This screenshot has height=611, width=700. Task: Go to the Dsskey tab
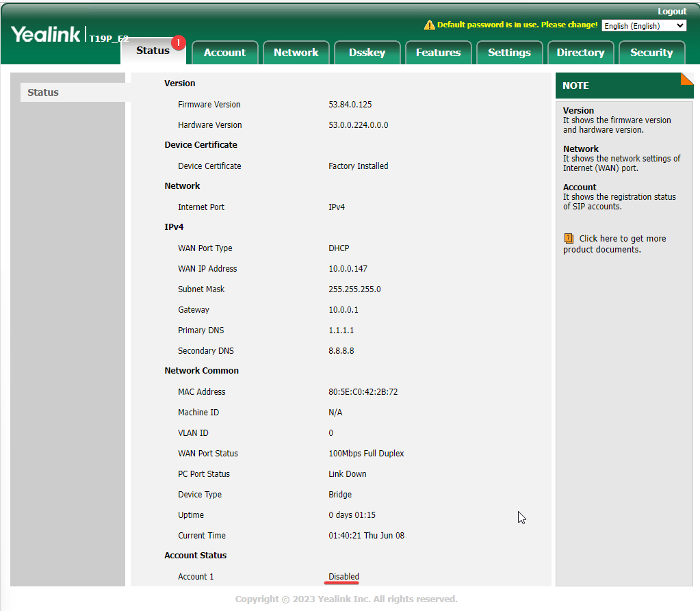(367, 53)
